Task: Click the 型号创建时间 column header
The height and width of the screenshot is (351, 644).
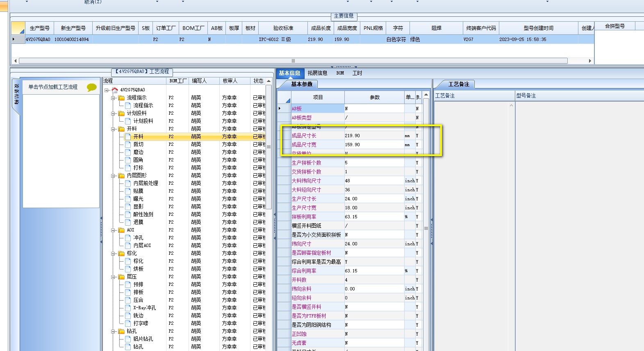Action: coord(539,28)
